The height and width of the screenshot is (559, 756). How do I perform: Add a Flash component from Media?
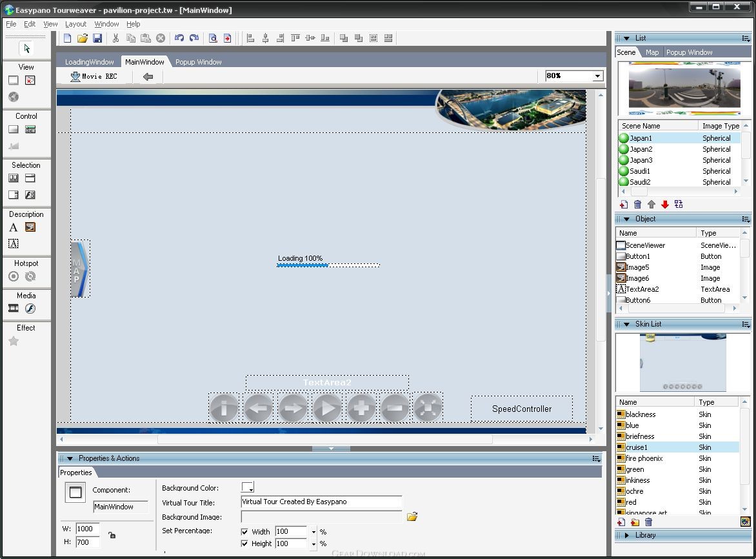point(30,309)
